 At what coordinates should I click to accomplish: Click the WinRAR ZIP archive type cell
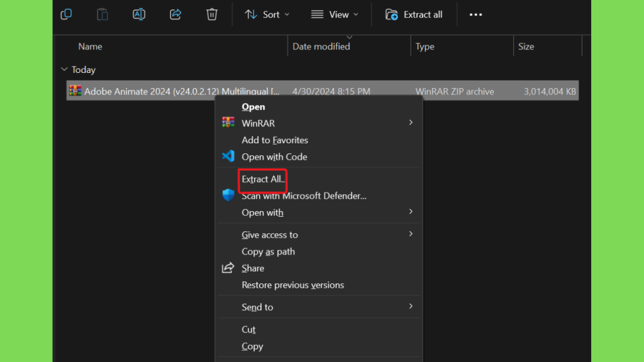[455, 91]
